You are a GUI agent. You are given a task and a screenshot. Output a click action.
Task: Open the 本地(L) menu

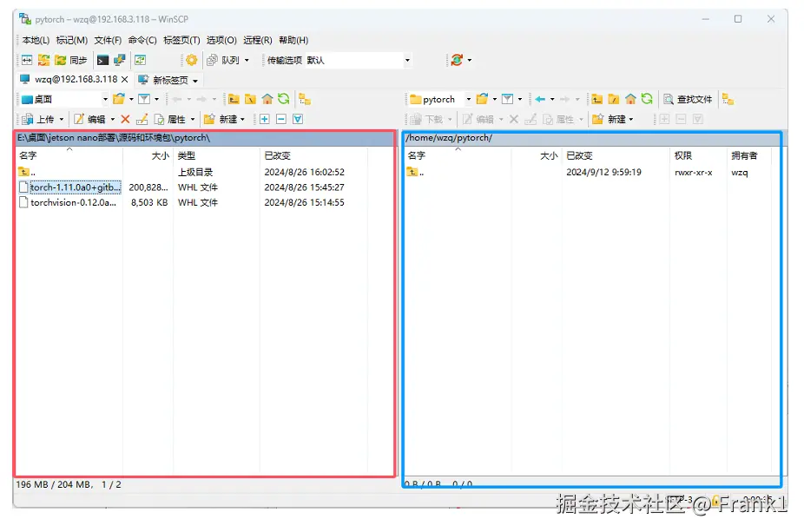(36, 40)
